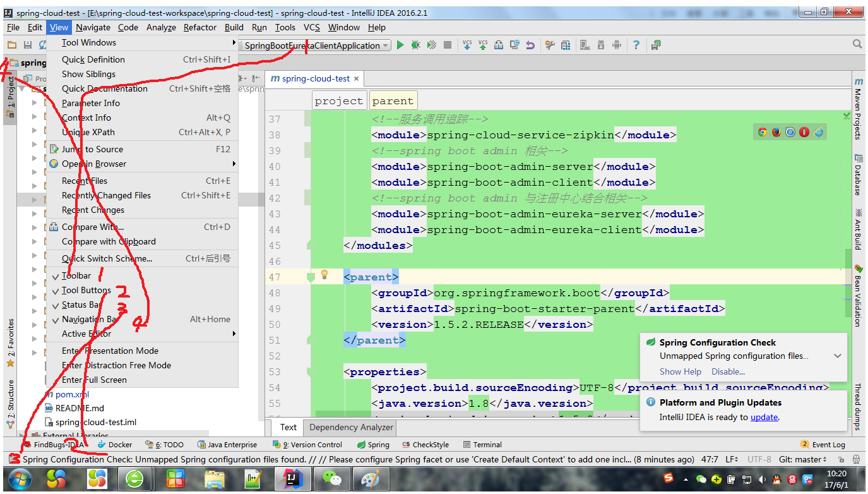Open the Navigate menu
Viewport: 868px width, 494px height.
[x=93, y=27]
